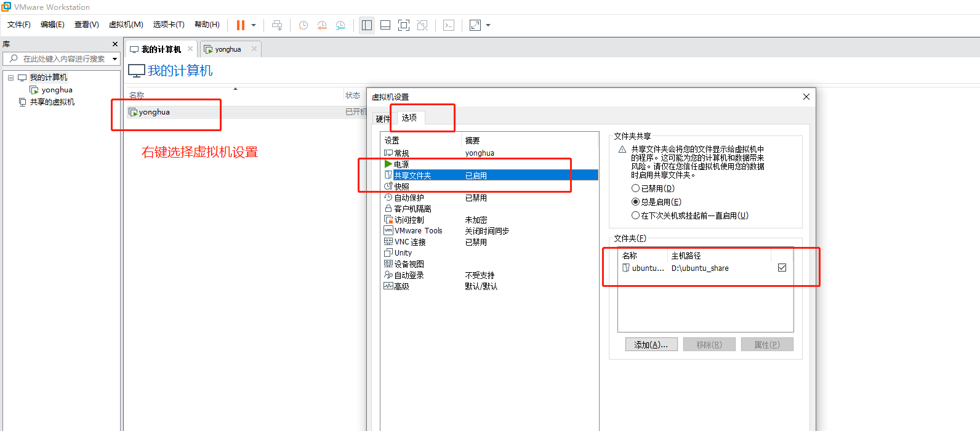Image resolution: width=980 pixels, height=431 pixels.
Task: Select ubuntu… shared folder row
Action: coord(643,268)
